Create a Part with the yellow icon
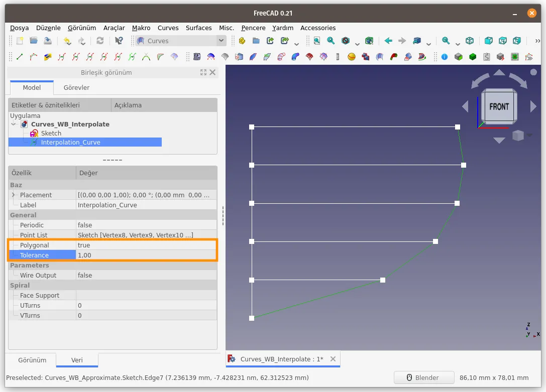This screenshot has width=546, height=392. click(x=242, y=41)
